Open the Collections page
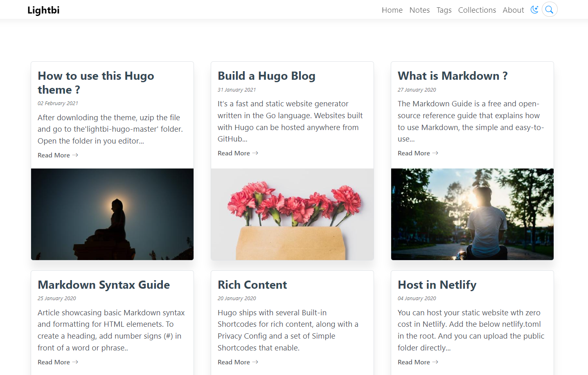The image size is (588, 375). [477, 10]
